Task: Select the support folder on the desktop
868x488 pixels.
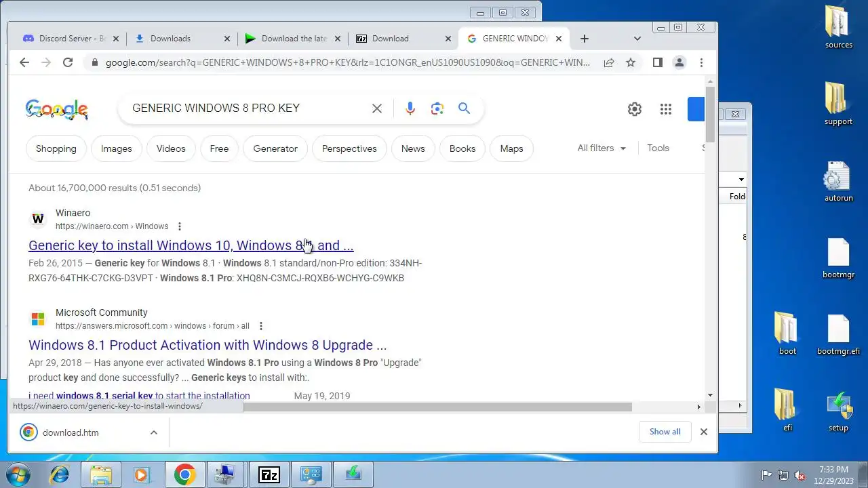Action: [839, 104]
